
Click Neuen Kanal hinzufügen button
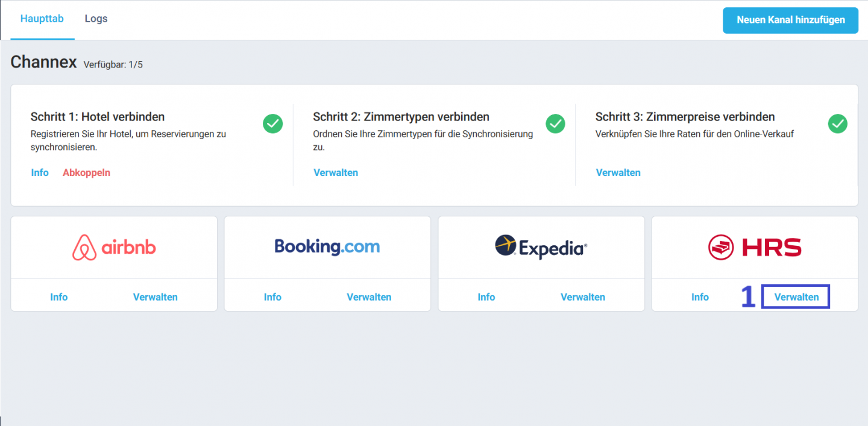tap(790, 20)
